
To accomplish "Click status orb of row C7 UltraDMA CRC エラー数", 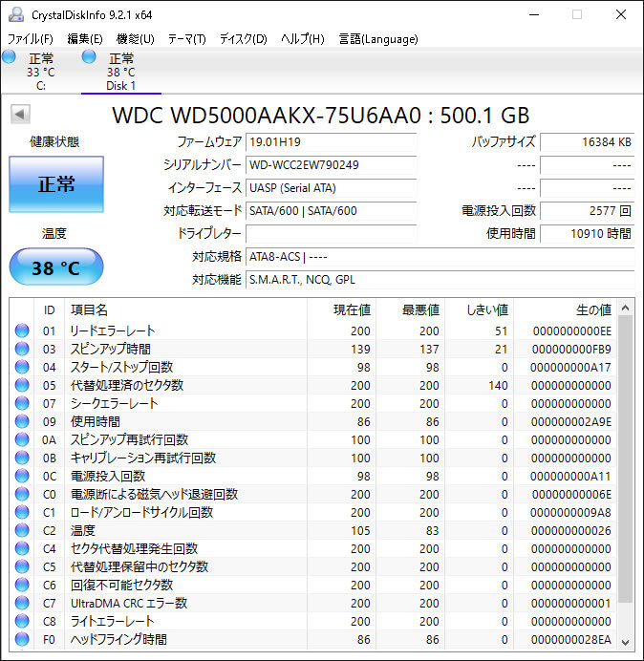I will (22, 603).
